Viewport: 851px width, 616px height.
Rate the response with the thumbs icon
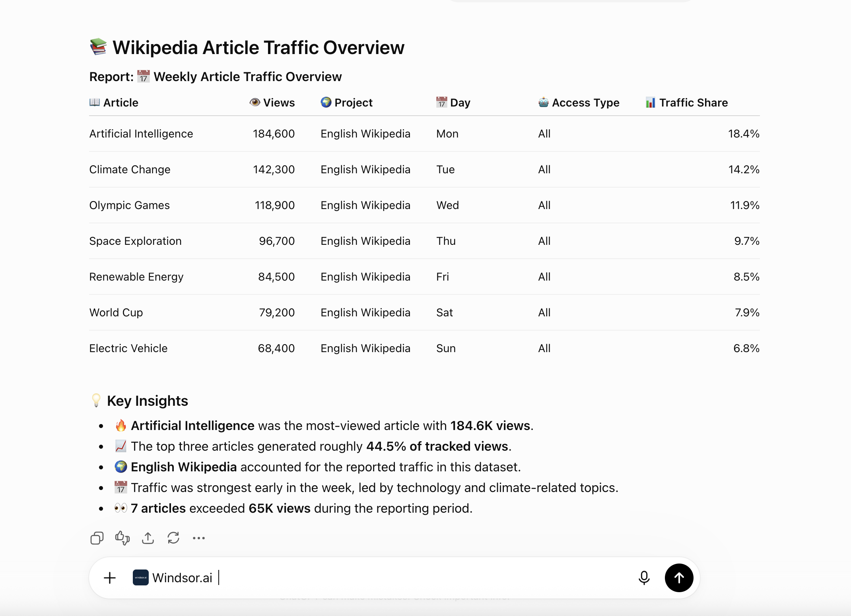click(122, 538)
